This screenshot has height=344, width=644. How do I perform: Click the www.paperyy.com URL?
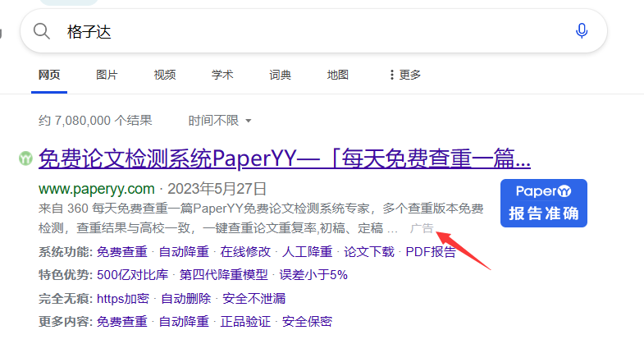[97, 187]
